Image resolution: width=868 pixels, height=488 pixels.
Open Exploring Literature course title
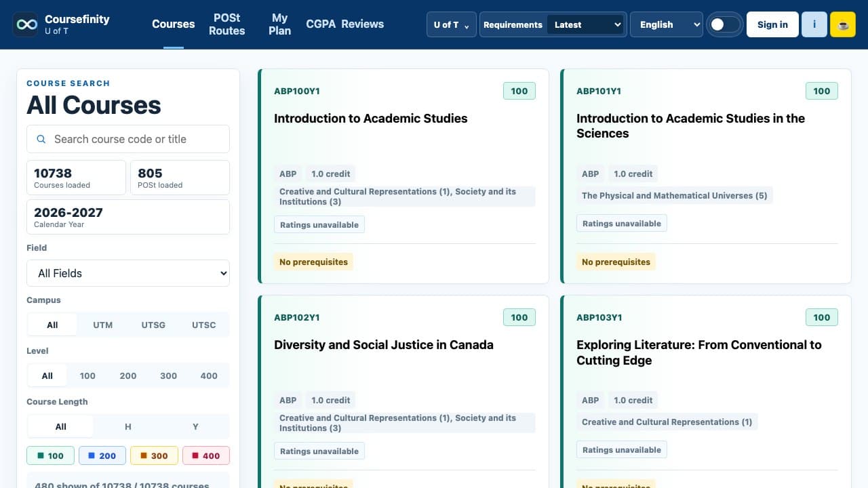point(698,352)
